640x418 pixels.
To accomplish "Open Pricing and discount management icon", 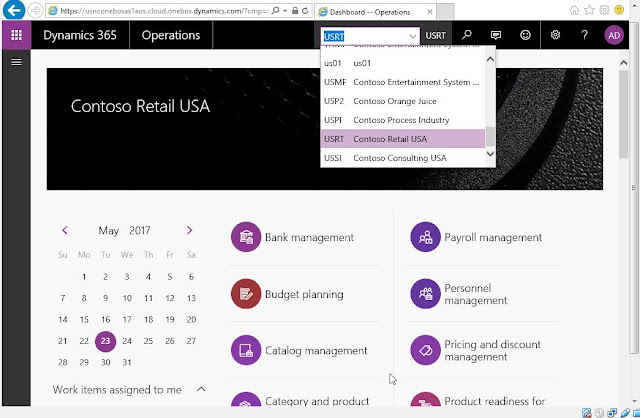I will [x=425, y=350].
